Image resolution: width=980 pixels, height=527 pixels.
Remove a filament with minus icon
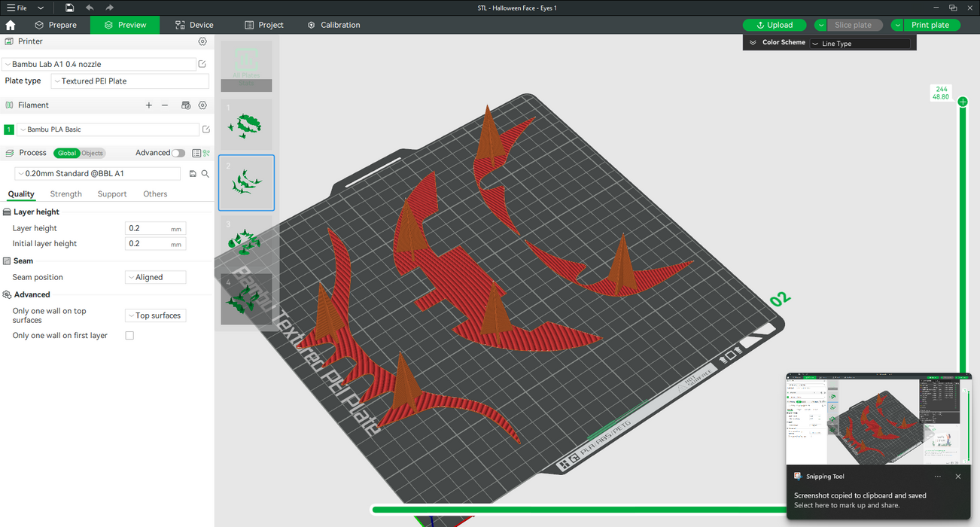point(165,105)
